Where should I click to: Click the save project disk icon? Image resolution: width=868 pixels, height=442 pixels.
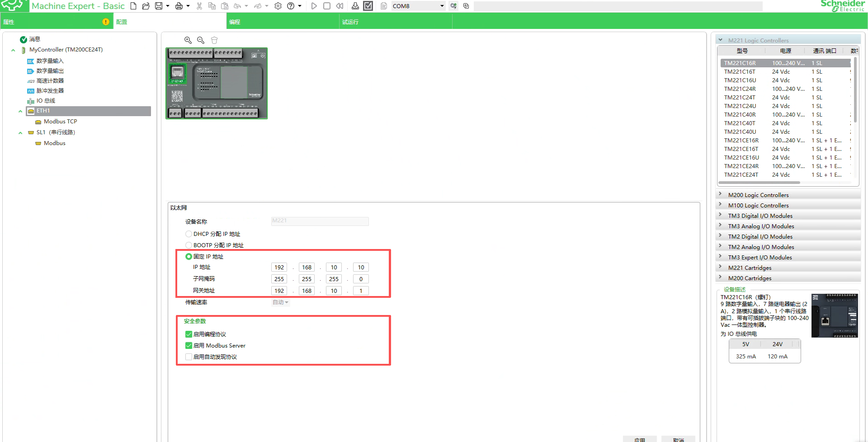159,6
